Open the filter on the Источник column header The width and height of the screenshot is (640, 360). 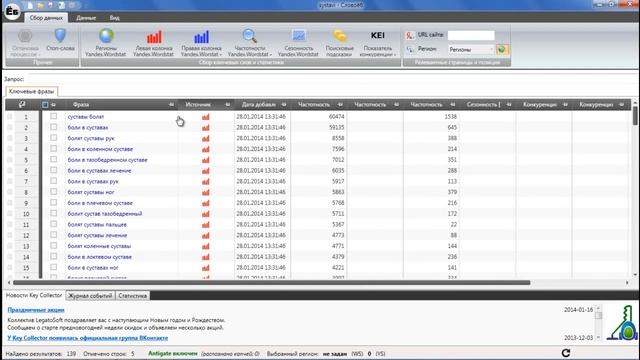click(x=228, y=104)
